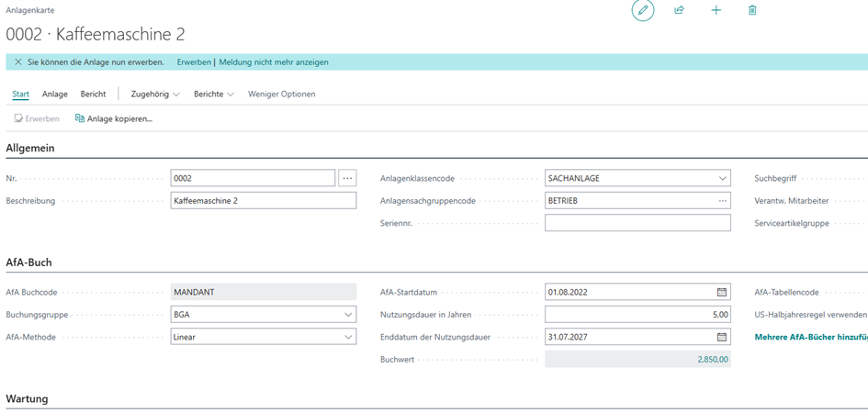Click the pencil edit icon
The height and width of the screenshot is (413, 868).
click(643, 10)
